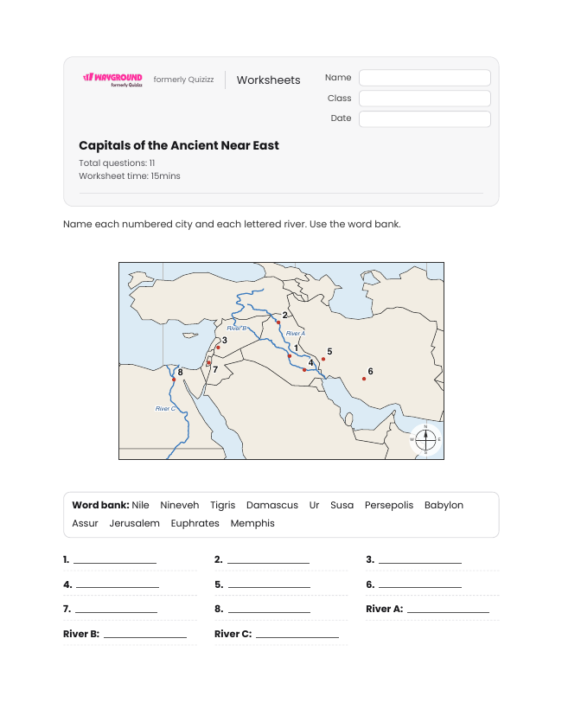This screenshot has width=562, height=728.
Task: Click city marker 1 on the map
Action: click(x=290, y=356)
